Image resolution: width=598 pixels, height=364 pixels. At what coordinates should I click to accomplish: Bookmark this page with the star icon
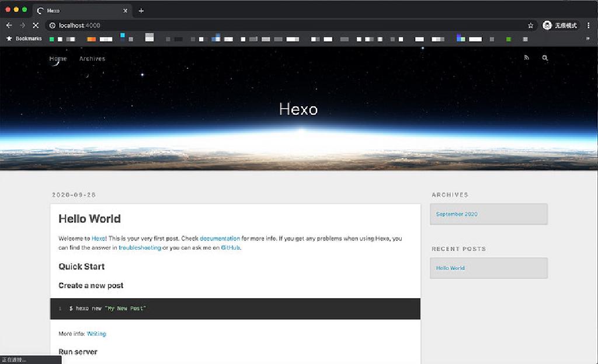pos(530,26)
